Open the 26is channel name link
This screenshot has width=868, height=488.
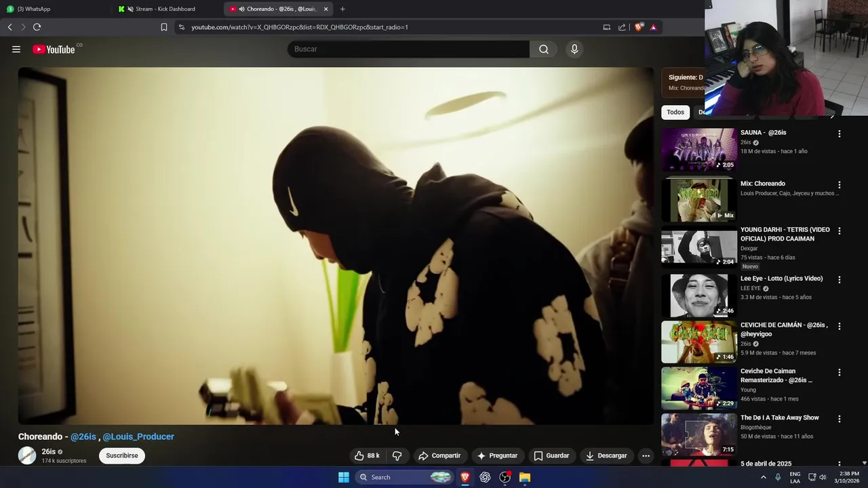click(x=48, y=451)
